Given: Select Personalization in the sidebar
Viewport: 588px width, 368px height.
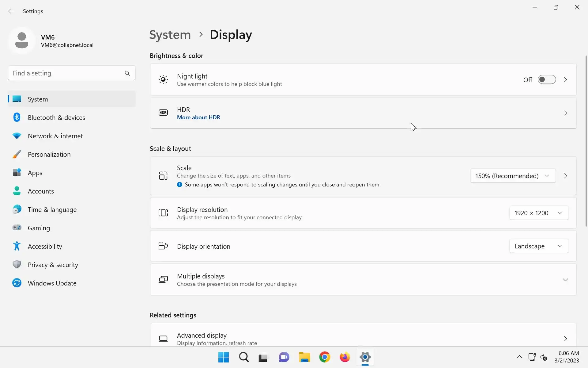Looking at the screenshot, I should pos(49,155).
